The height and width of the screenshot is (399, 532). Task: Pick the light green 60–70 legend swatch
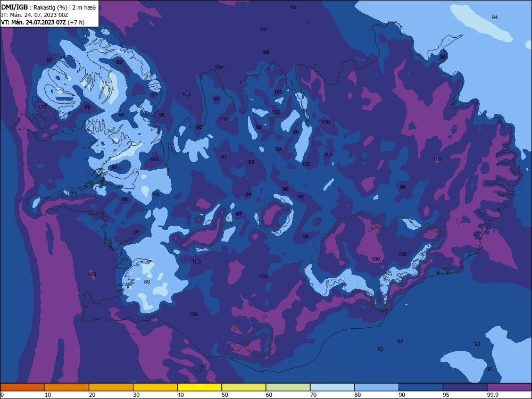click(x=288, y=387)
